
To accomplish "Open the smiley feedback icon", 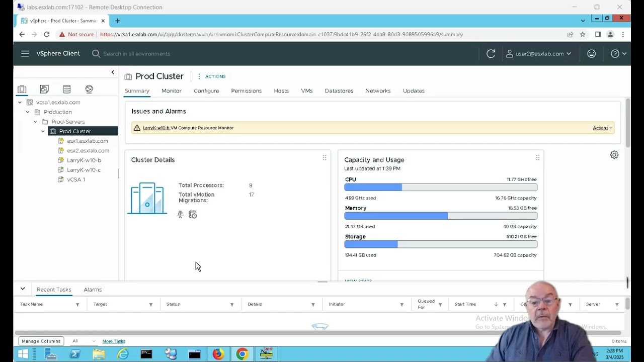I will [592, 54].
